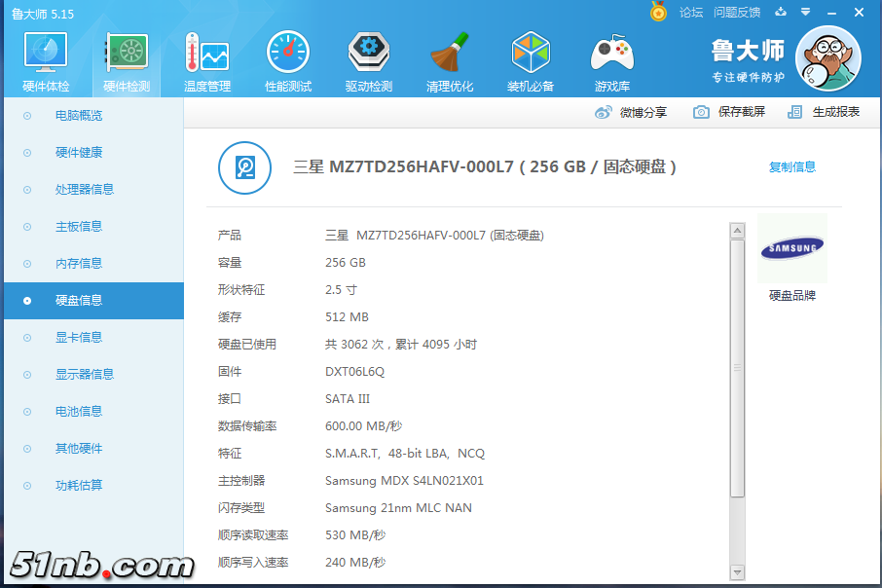Click 复制信息 link
Viewport: 882px width, 588px height.
pos(791,167)
